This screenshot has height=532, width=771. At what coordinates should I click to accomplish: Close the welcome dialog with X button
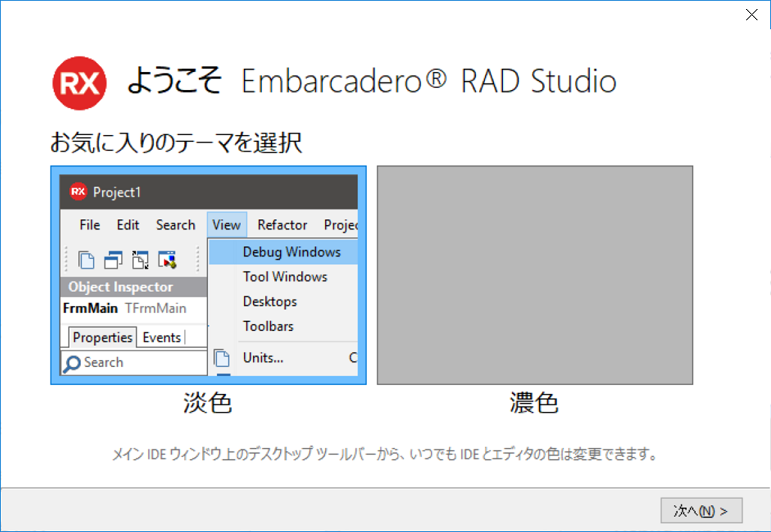[x=751, y=15]
